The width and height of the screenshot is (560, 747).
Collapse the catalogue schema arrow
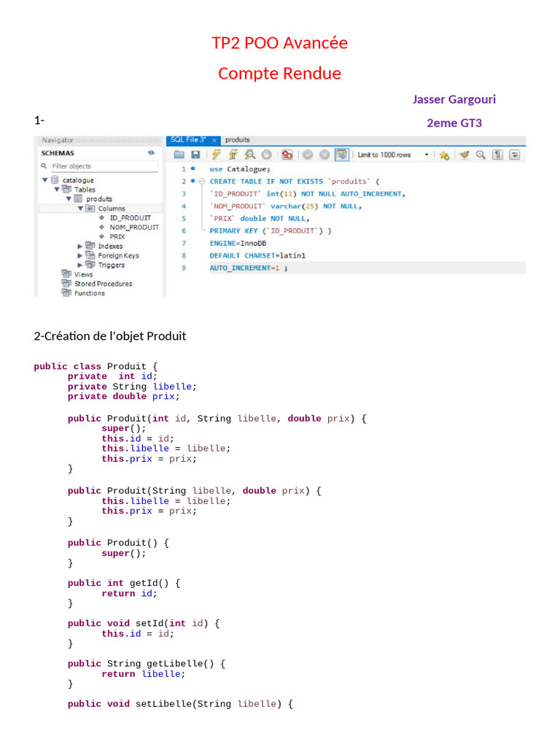44,180
